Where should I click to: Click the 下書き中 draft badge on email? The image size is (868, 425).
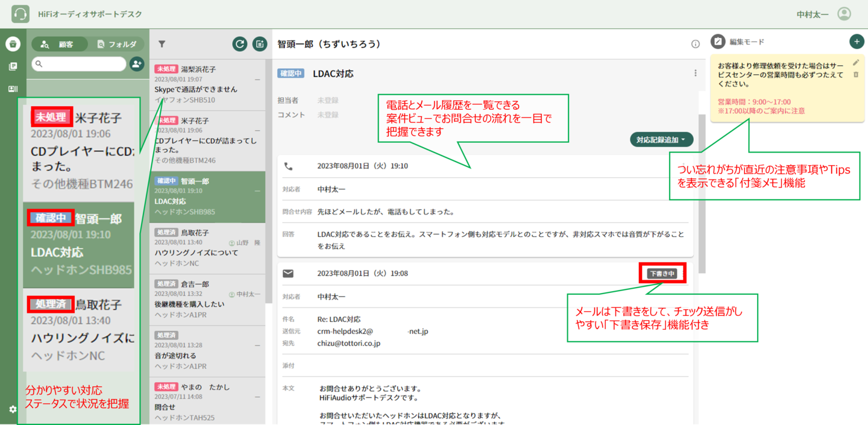[662, 273]
